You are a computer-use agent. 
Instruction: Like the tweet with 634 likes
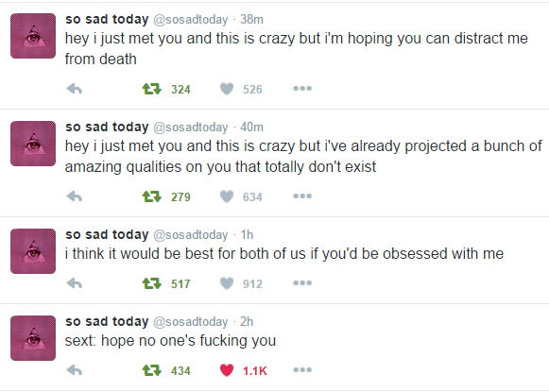(x=227, y=196)
